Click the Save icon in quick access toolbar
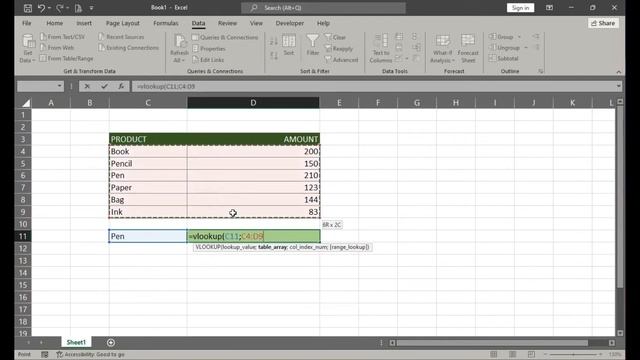Screen dimensions: 640x360 click(28, 8)
